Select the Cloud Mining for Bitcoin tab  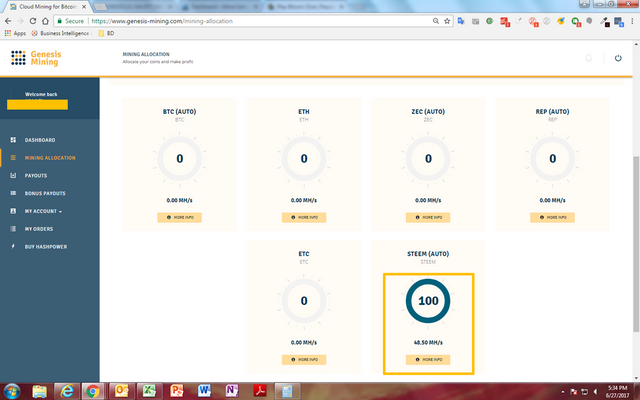[x=48, y=7]
